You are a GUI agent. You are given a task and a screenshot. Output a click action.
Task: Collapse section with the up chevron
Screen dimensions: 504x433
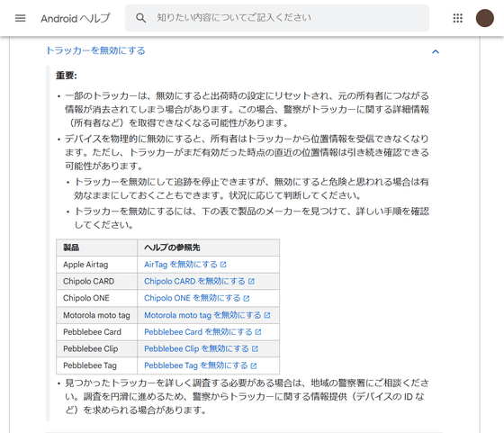(436, 51)
